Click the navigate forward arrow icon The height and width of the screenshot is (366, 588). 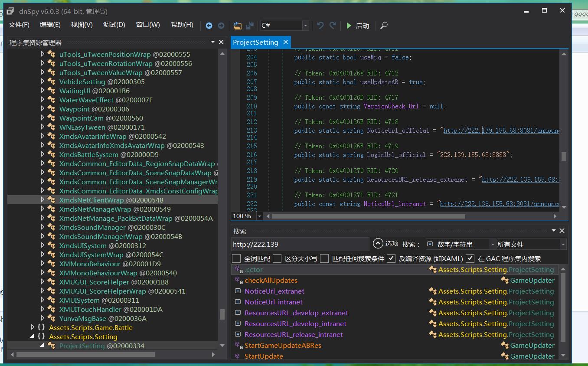click(221, 26)
